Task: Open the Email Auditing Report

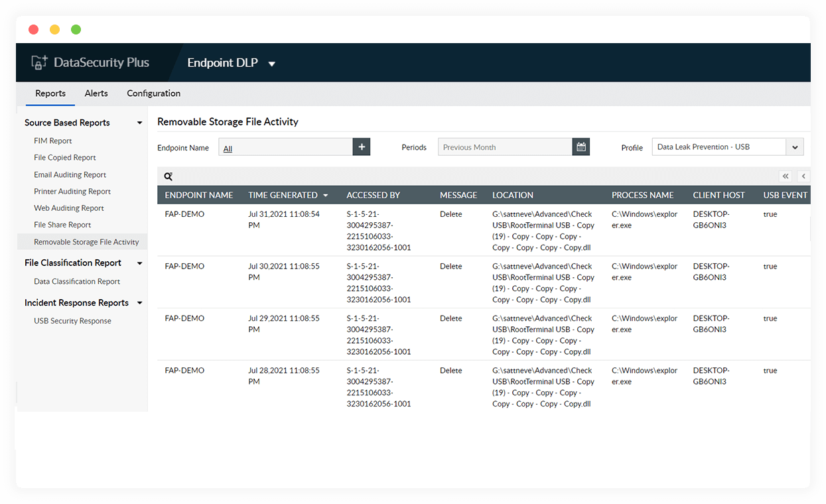Action: click(x=70, y=175)
